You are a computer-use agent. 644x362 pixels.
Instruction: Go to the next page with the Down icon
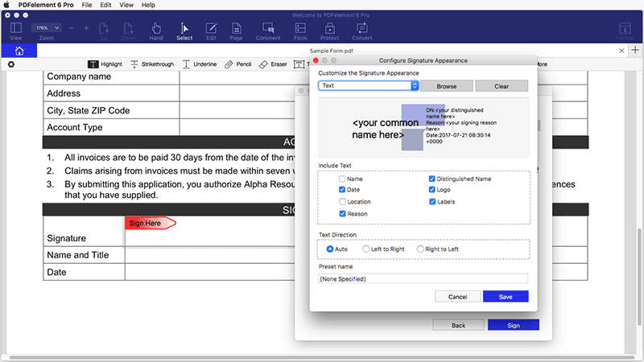tap(129, 31)
